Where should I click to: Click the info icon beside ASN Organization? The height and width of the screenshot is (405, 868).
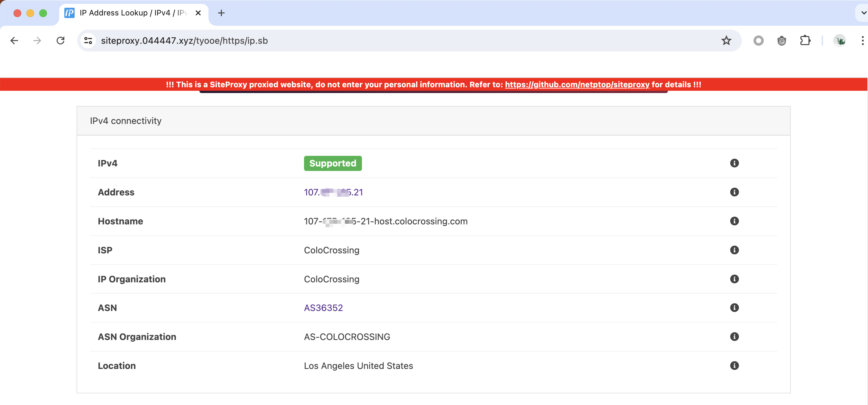734,336
